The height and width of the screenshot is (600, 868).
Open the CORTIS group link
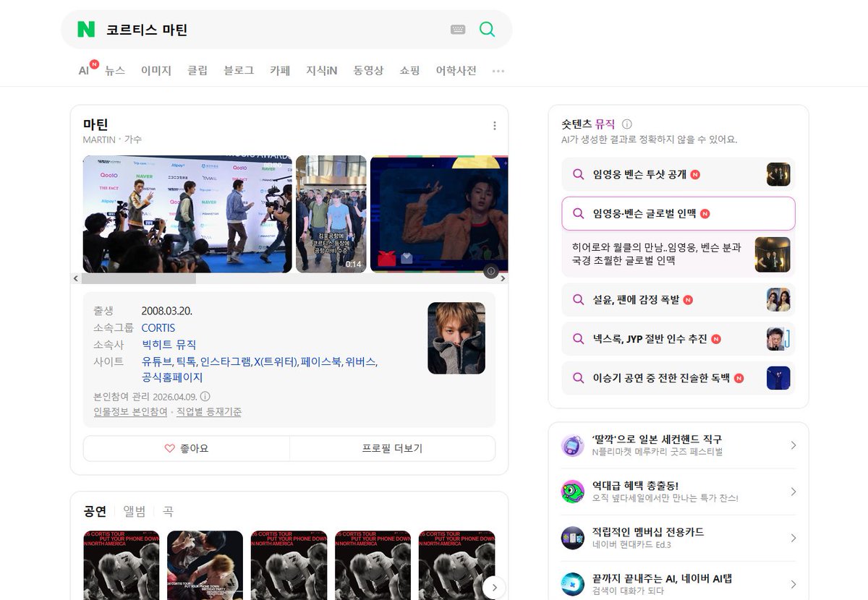click(158, 327)
